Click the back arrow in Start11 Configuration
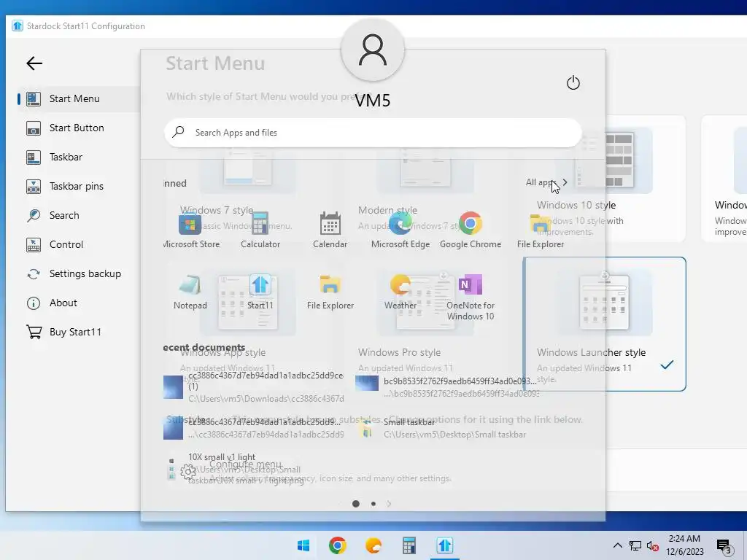Screen dimensions: 747x560 pyautogui.click(x=34, y=63)
